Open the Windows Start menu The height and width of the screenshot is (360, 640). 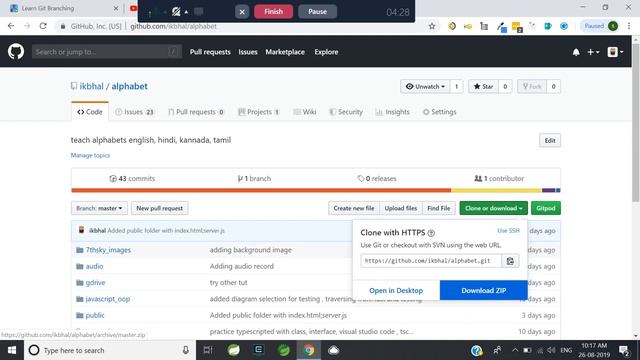click(12, 350)
